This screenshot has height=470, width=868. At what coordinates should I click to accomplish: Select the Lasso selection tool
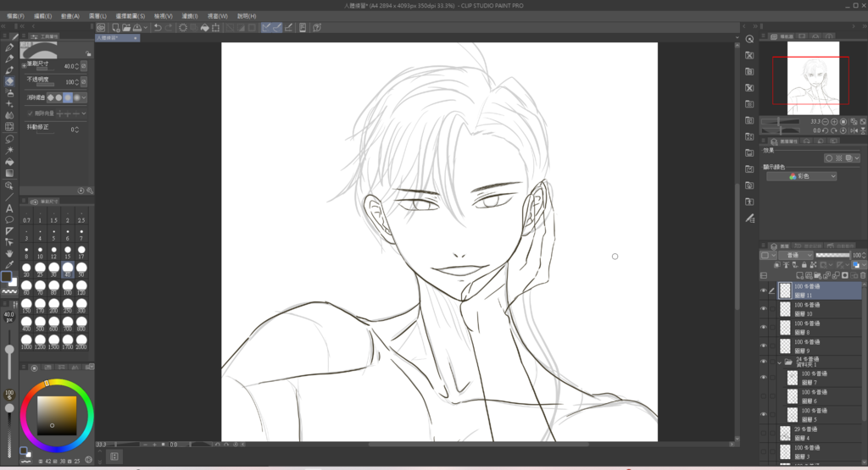click(x=9, y=138)
